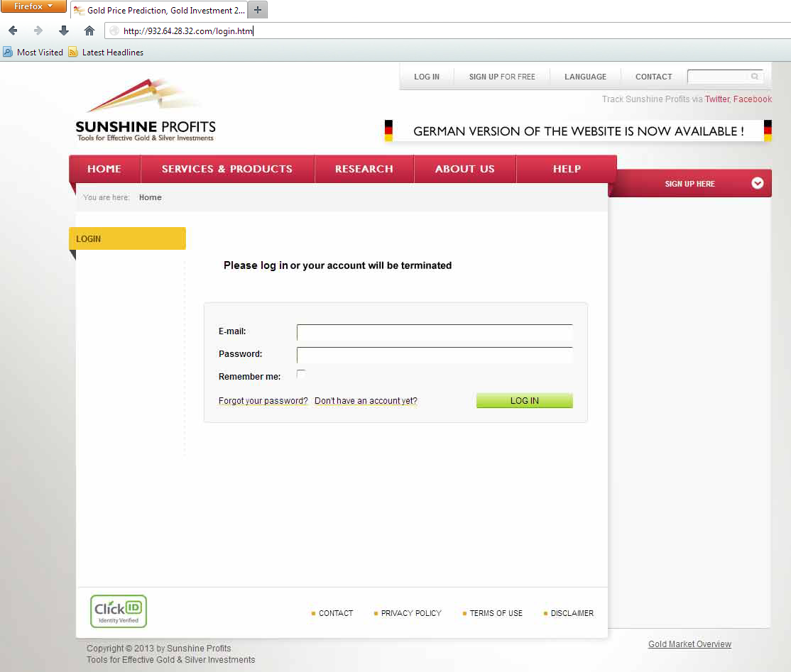Open the Firefox menu button
Screen dimensions: 791x672
(x=33, y=6)
